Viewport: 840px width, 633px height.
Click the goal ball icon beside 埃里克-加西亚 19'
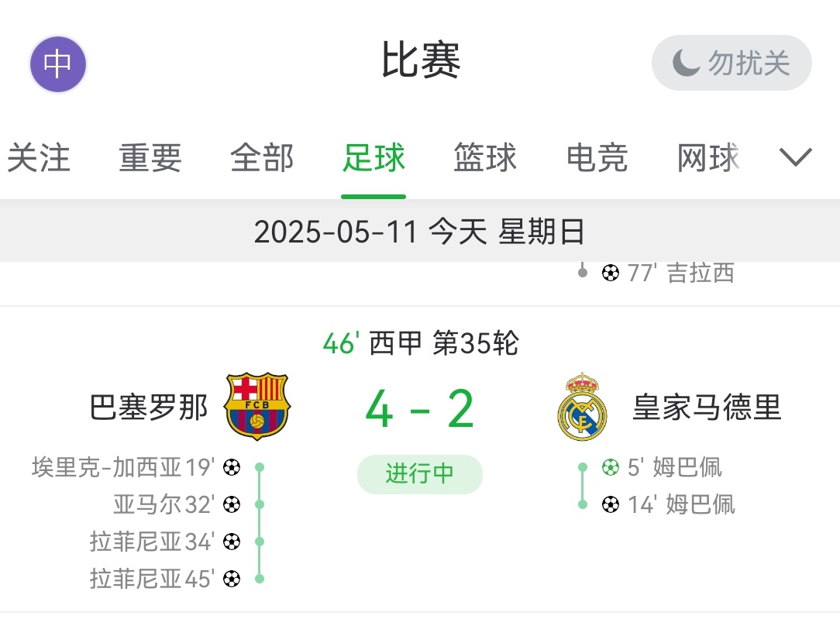coord(232,467)
